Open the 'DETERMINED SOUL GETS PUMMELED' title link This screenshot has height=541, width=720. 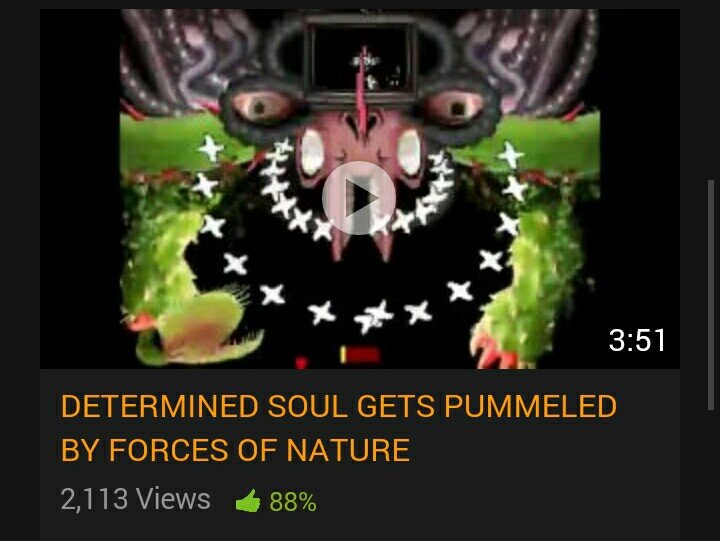(x=338, y=406)
